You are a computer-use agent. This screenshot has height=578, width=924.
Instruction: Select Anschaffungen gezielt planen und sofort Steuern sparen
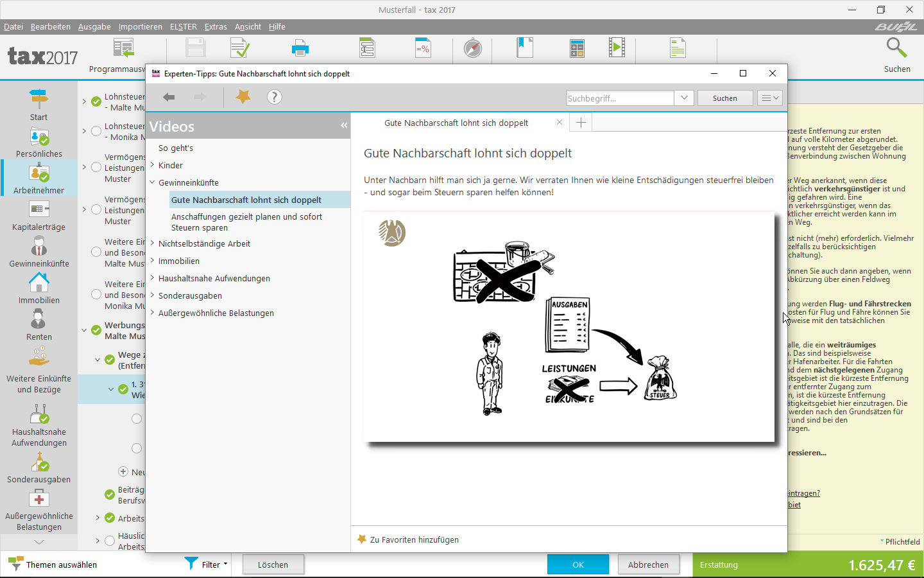246,222
